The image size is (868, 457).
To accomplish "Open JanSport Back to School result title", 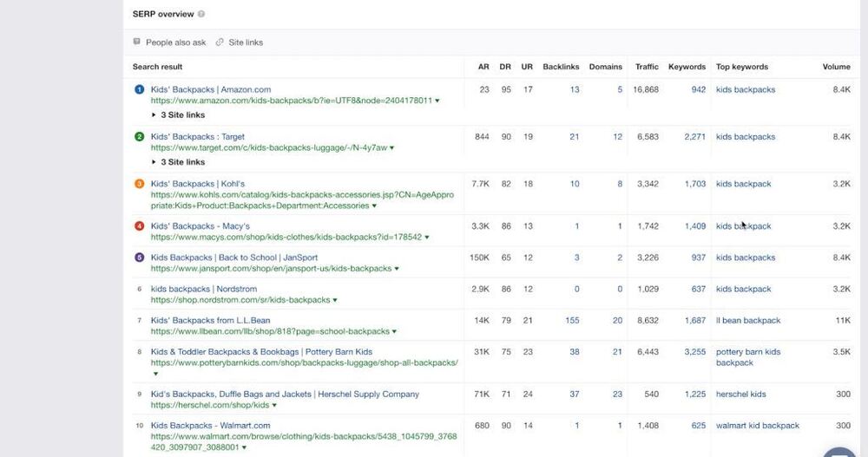I will coord(234,258).
